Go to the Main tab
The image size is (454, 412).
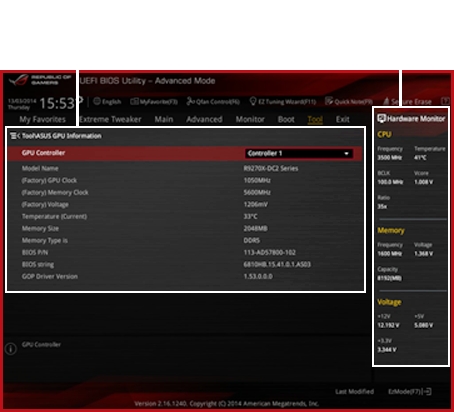164,119
